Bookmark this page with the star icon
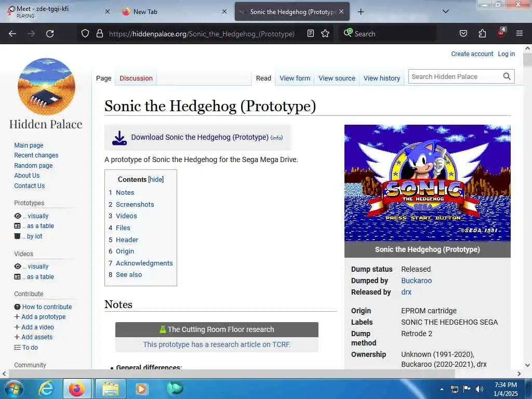Image resolution: width=532 pixels, height=399 pixels. coord(325,33)
